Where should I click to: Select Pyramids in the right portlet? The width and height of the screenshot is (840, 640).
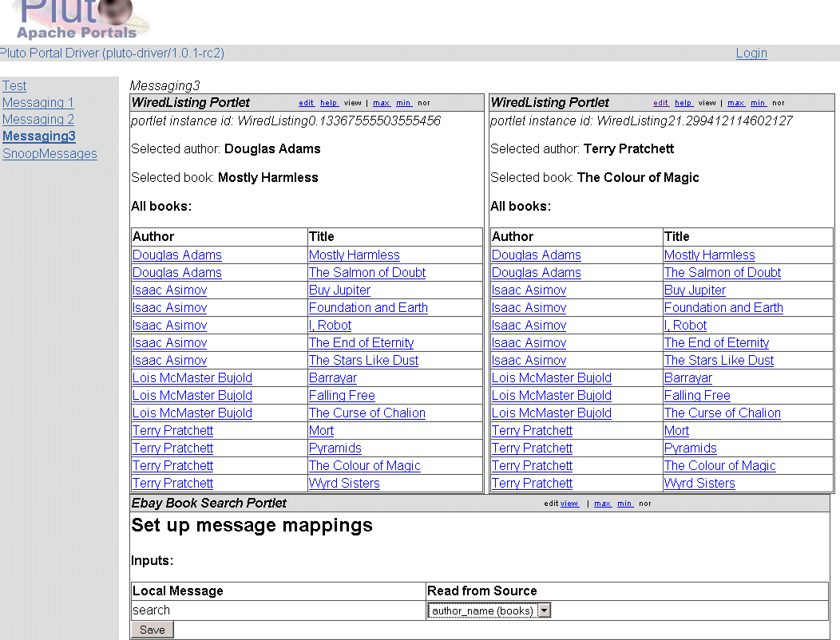pos(691,448)
